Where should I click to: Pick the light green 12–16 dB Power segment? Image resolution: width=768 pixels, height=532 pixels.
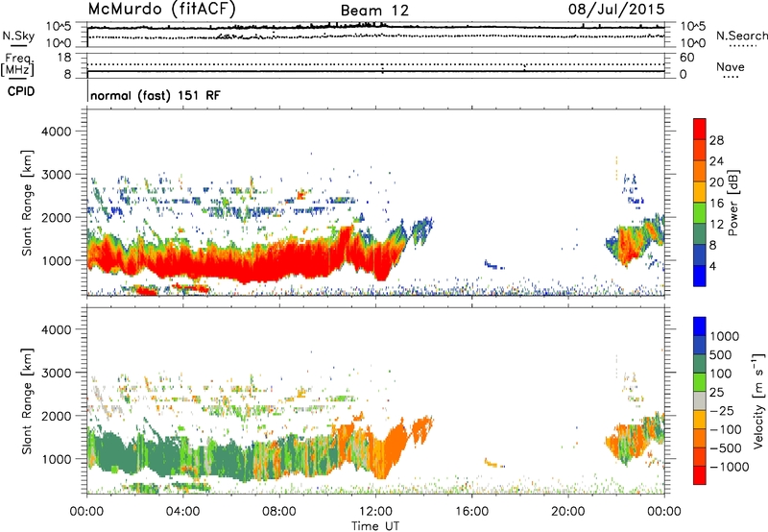point(700,212)
